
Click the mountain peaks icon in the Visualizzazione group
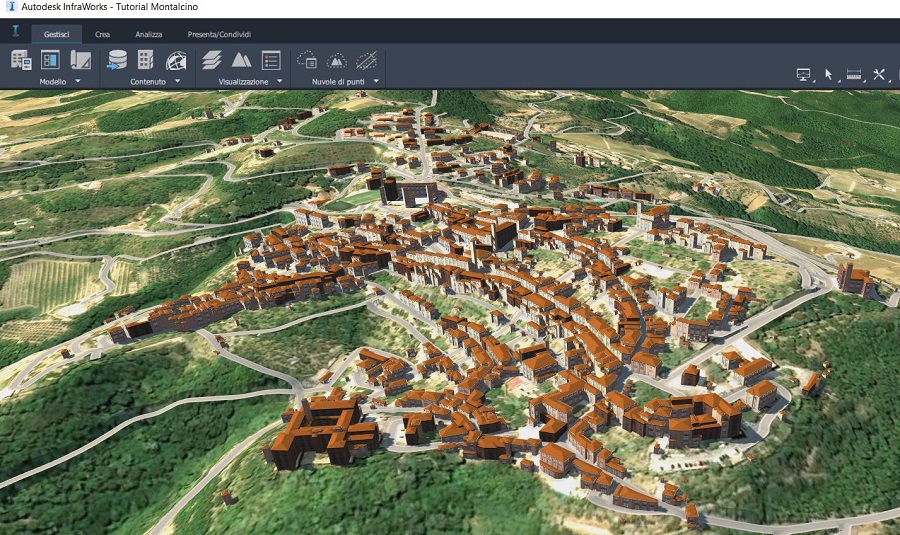tap(241, 60)
